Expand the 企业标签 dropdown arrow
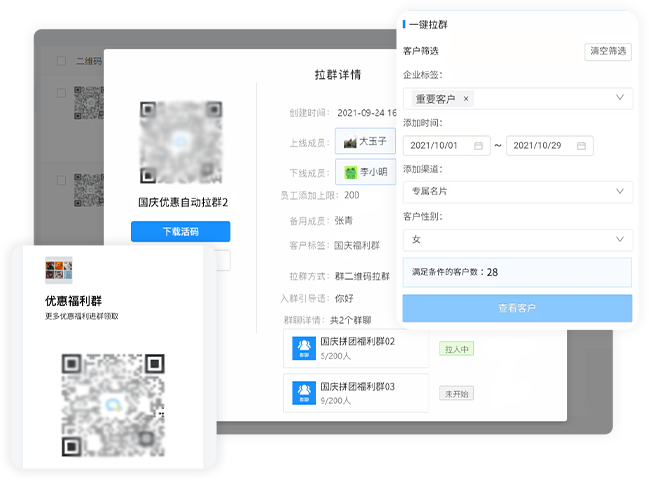The width and height of the screenshot is (649, 480). click(x=620, y=98)
